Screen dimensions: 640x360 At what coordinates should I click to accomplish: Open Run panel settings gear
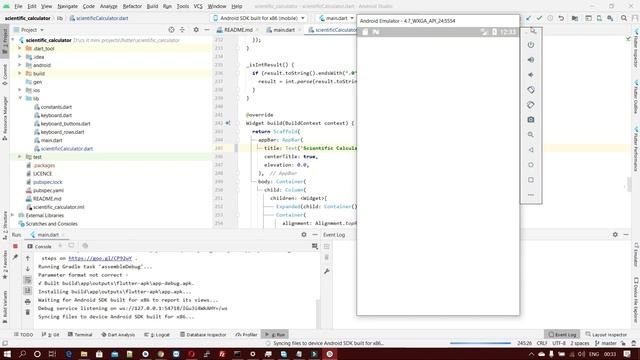coord(304,235)
